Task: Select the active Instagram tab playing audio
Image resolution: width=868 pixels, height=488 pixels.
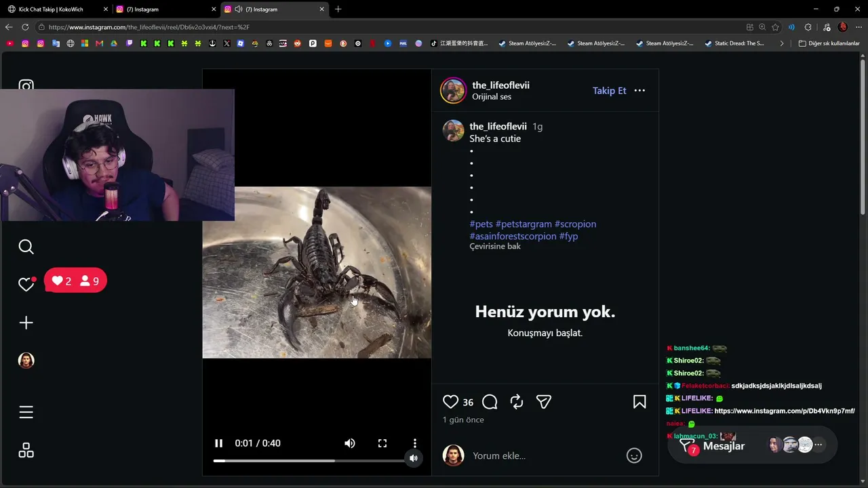Action: point(273,9)
